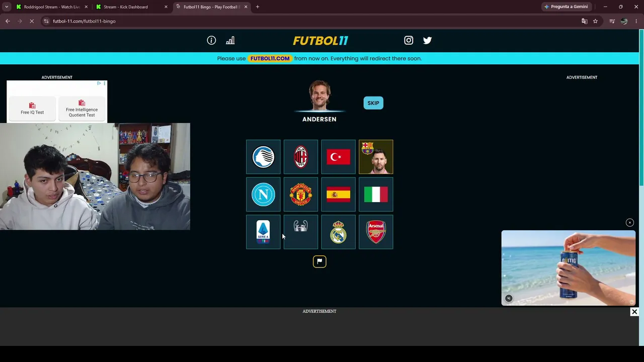Screen dimensions: 644x362
Task: Expand the tab search dropdown
Action: (x=7, y=7)
